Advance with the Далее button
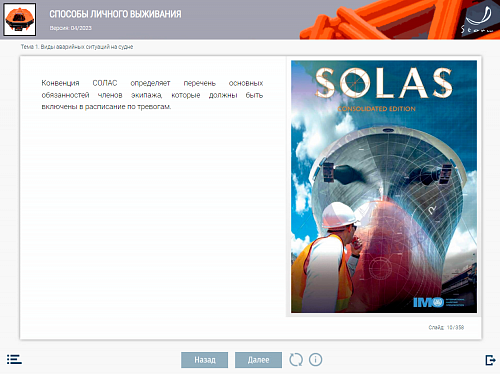The image size is (500, 374). (258, 360)
